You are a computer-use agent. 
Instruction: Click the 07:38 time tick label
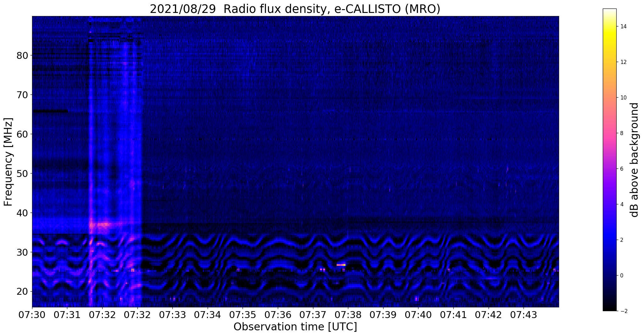pyautogui.click(x=348, y=315)
